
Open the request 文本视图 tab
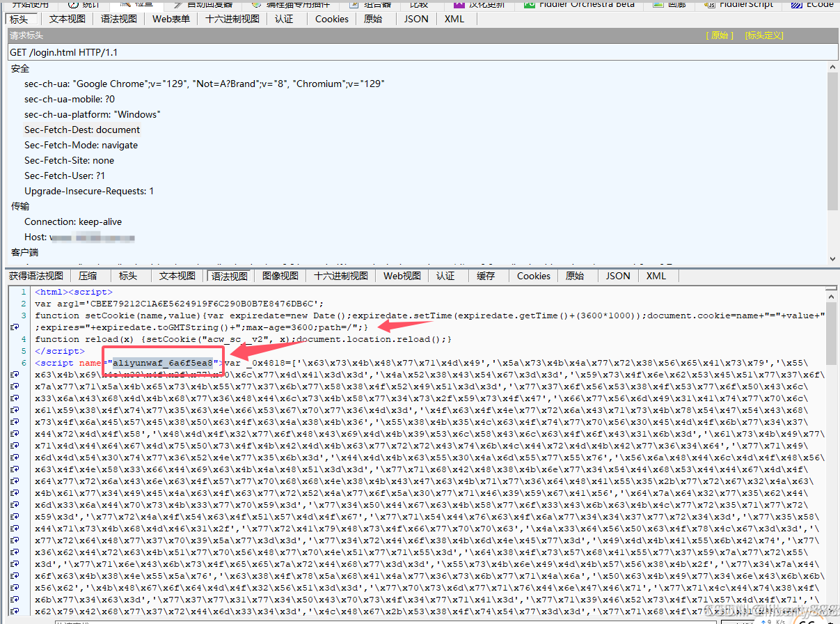(68, 19)
